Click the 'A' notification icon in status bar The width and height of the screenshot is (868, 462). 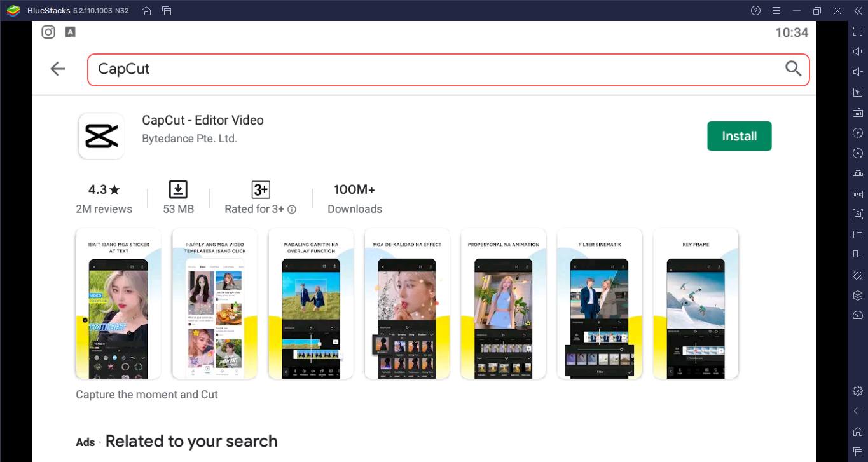(x=71, y=32)
